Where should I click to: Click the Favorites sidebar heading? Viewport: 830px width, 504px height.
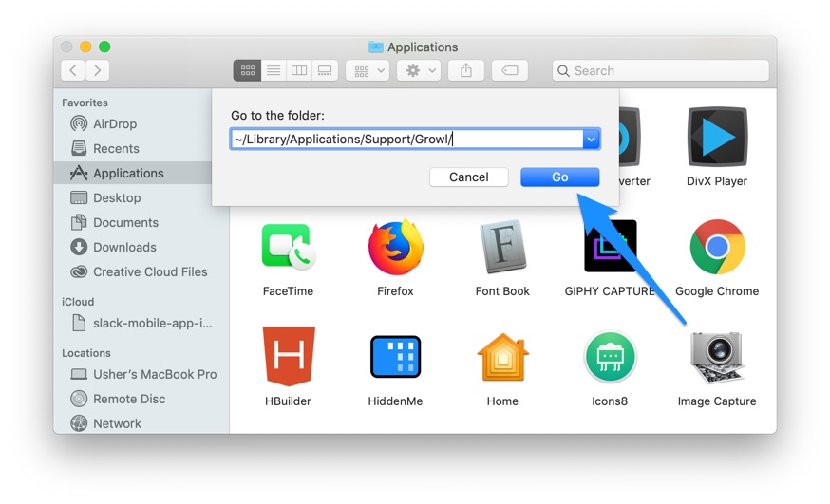pyautogui.click(x=85, y=103)
